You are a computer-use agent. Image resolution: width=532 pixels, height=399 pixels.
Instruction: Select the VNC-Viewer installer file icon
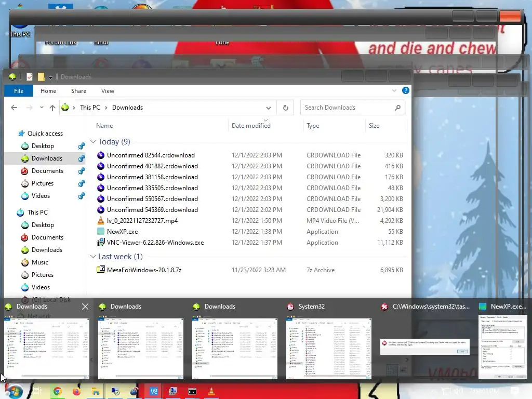click(101, 242)
